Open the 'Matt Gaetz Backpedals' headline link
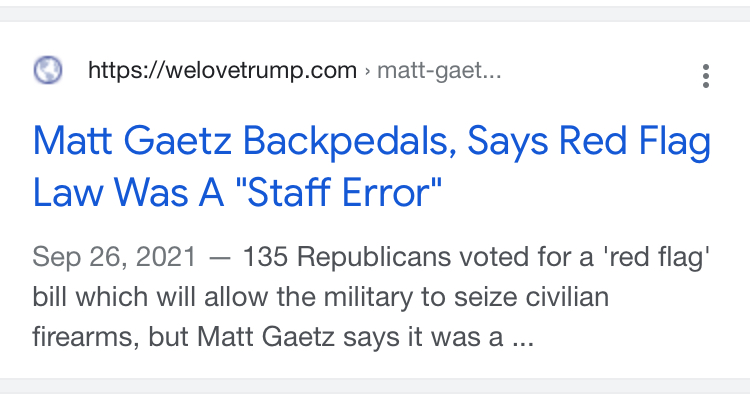Screen dimensions: 750x397 pos(372,166)
